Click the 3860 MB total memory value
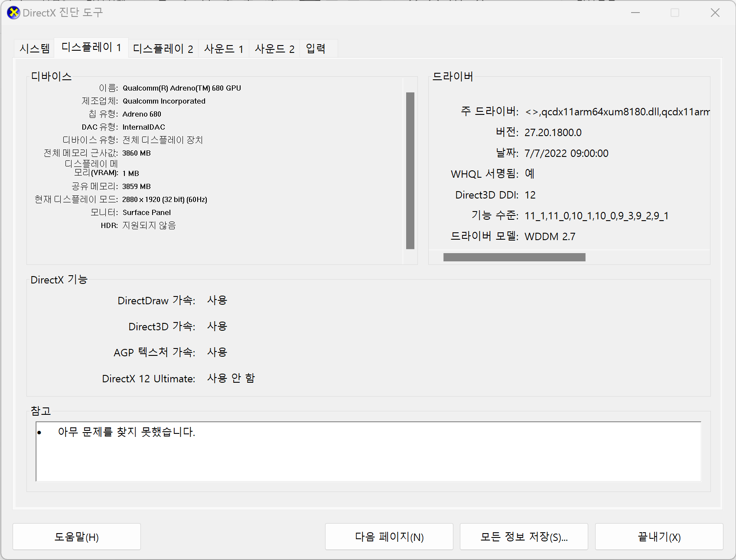Viewport: 736px width, 560px height. tap(137, 153)
